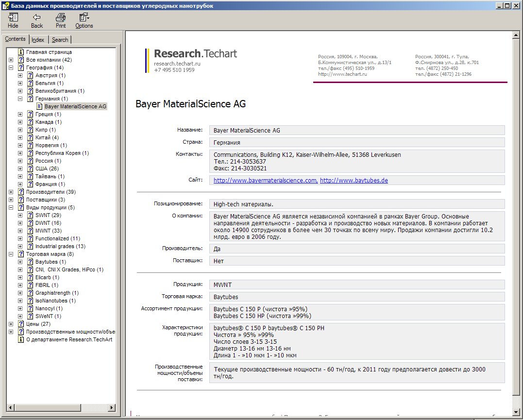The height and width of the screenshot is (420, 523).
Task: Expand the Производственные мощности node
Action: pyautogui.click(x=11, y=332)
